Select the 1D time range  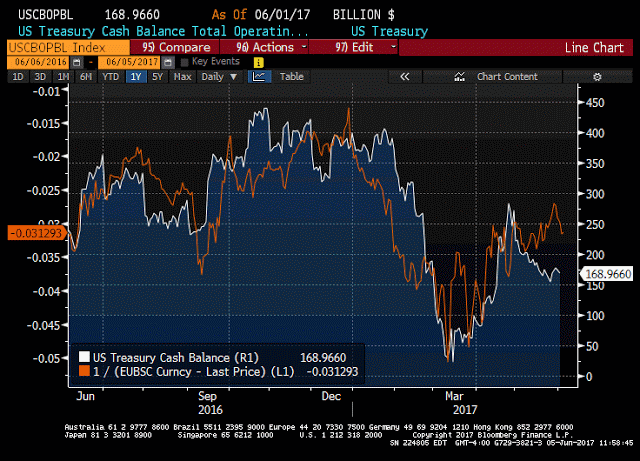pos(18,77)
